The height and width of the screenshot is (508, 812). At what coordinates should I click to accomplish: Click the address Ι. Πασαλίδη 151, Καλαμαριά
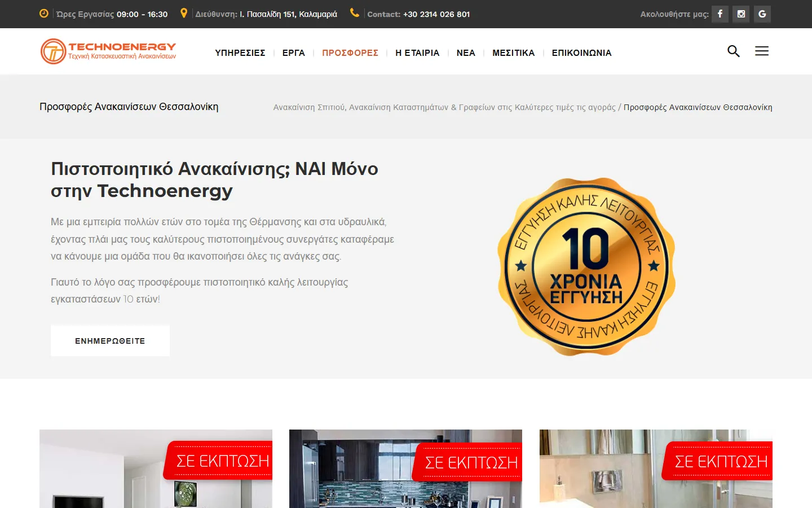point(289,14)
